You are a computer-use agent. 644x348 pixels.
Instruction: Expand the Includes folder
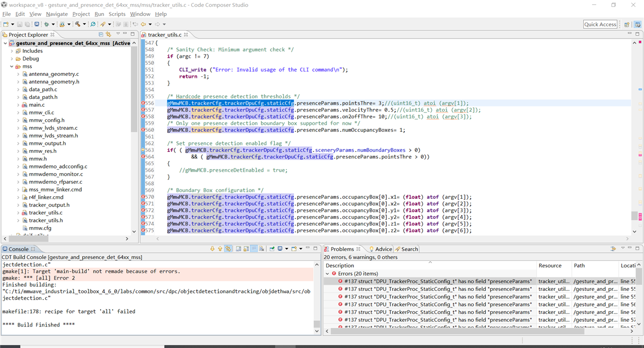click(x=12, y=51)
